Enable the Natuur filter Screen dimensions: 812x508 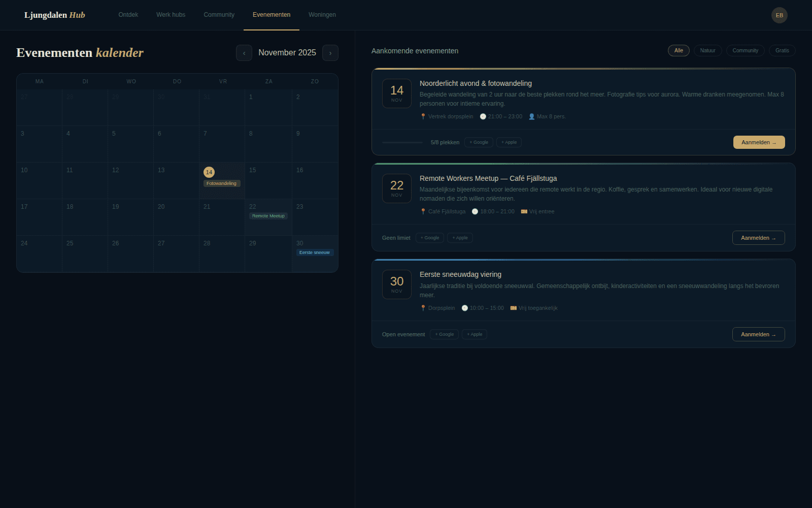707,50
